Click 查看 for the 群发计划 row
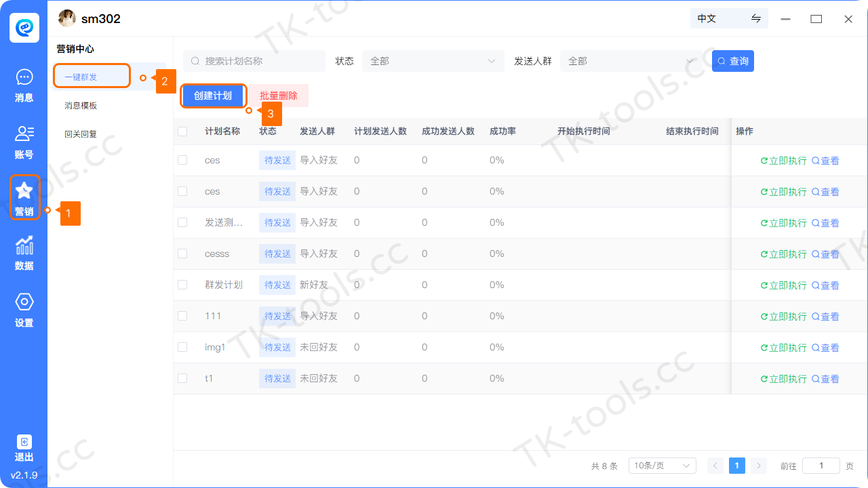 [825, 285]
